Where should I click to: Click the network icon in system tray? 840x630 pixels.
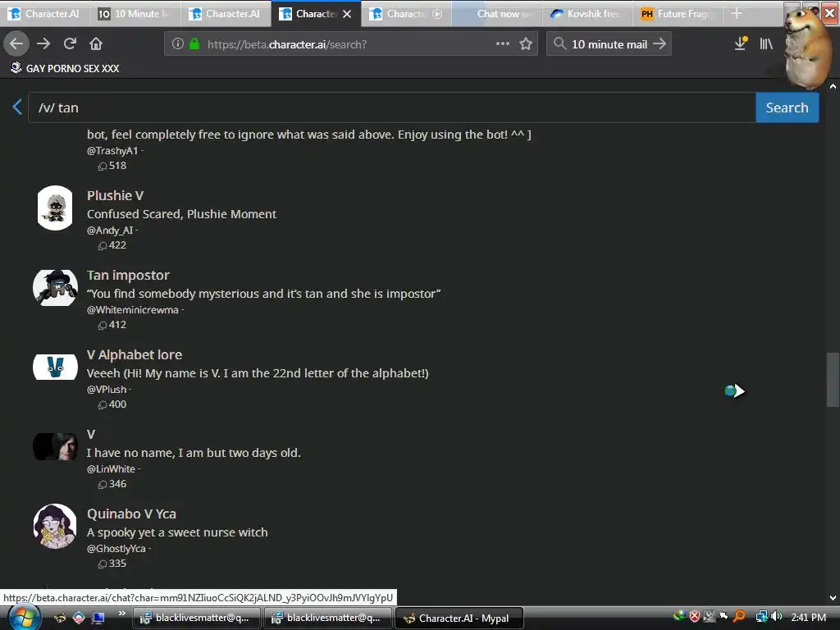tap(761, 617)
